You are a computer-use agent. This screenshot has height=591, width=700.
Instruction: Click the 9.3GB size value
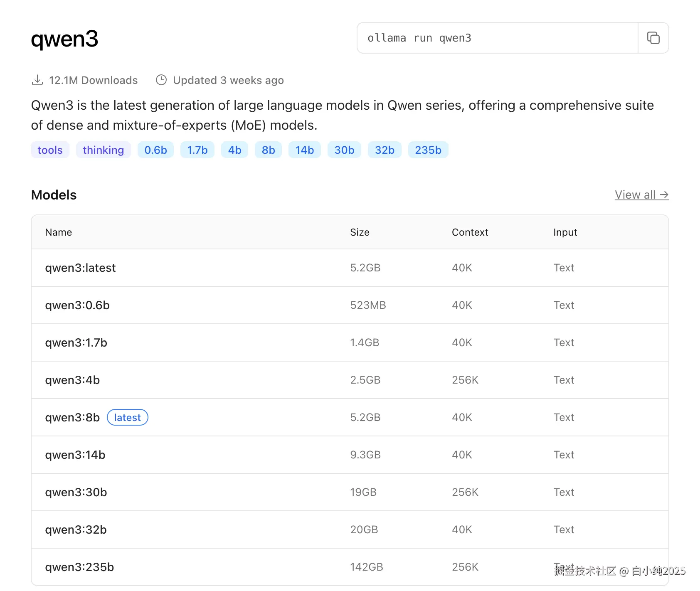point(365,455)
